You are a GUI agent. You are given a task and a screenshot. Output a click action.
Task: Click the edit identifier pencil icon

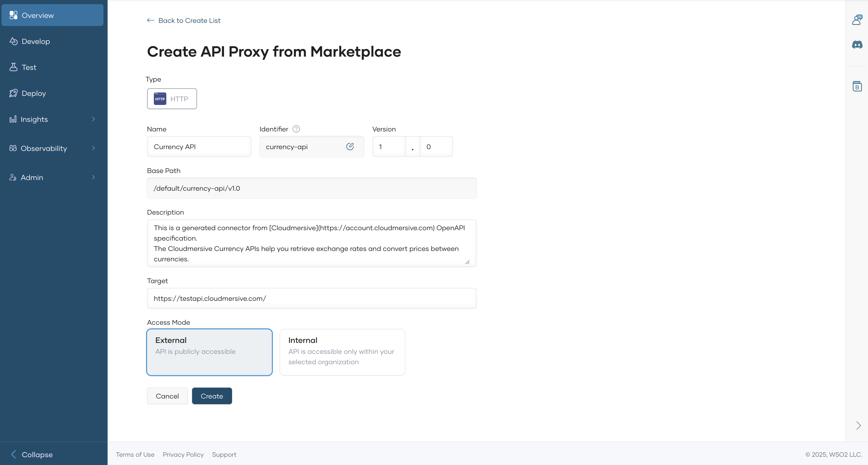(350, 147)
